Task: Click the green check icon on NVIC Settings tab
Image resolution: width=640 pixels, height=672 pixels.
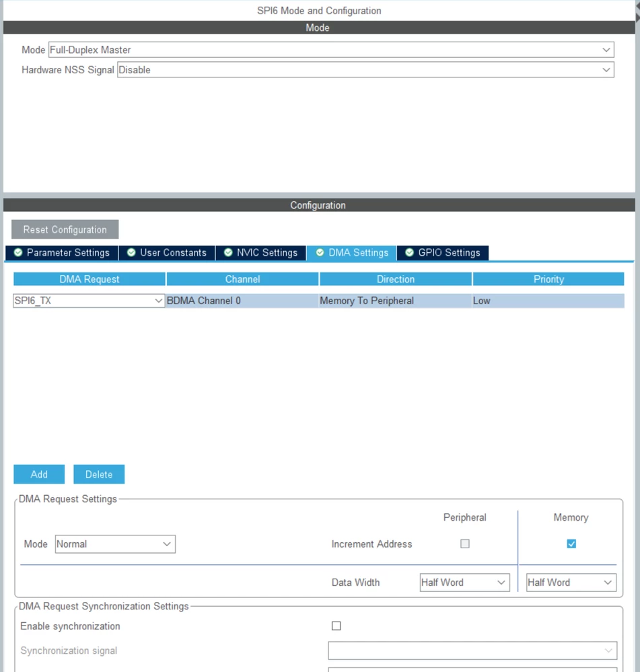Action: coord(228,252)
